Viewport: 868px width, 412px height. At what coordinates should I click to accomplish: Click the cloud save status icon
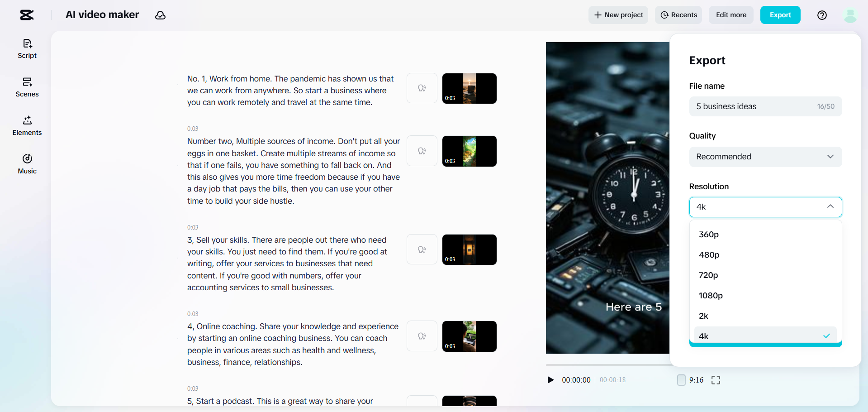[160, 15]
